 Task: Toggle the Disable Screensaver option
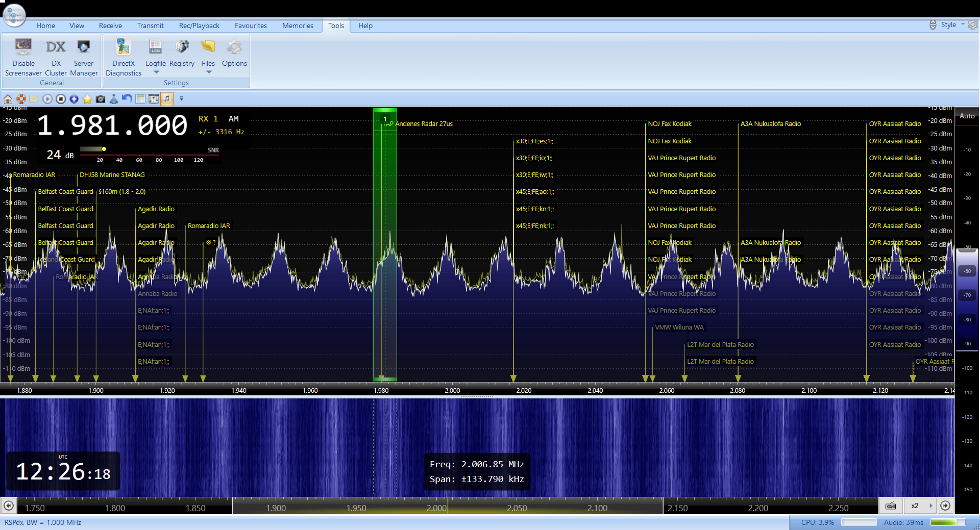(23, 47)
